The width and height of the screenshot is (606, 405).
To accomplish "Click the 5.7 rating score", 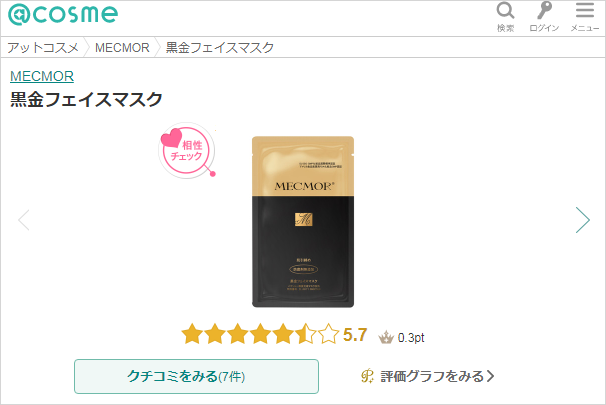I will click(x=355, y=335).
